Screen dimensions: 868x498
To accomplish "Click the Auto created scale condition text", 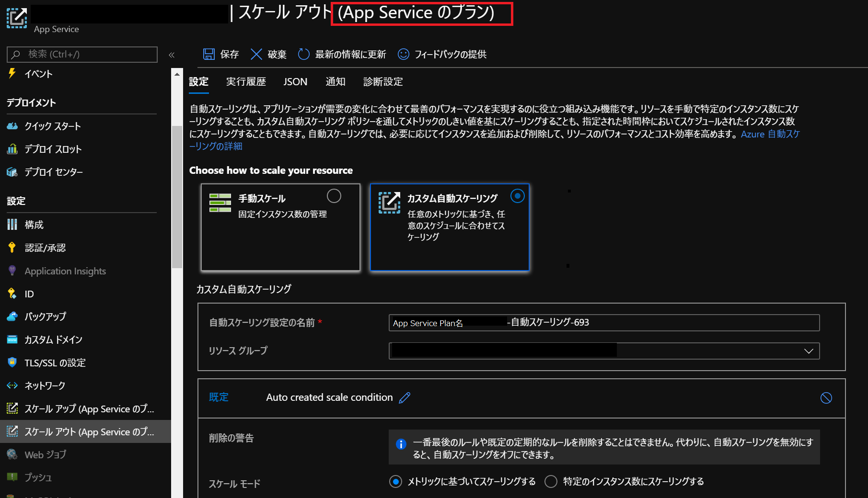I will point(329,397).
